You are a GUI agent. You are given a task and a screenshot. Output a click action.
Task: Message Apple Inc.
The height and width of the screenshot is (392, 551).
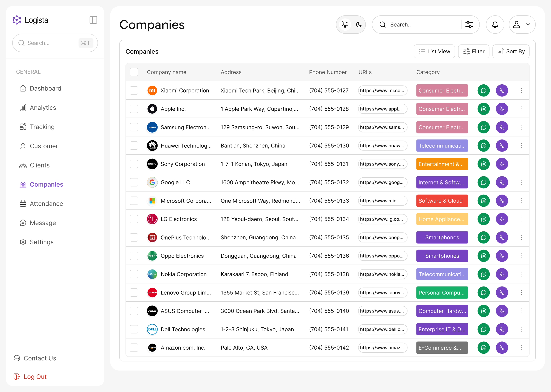point(483,109)
